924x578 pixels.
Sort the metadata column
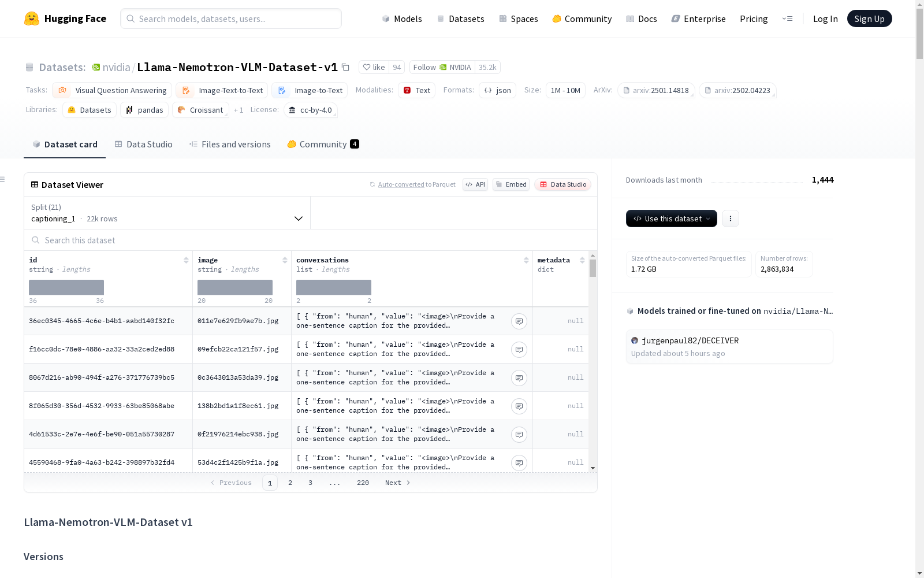[x=582, y=260]
